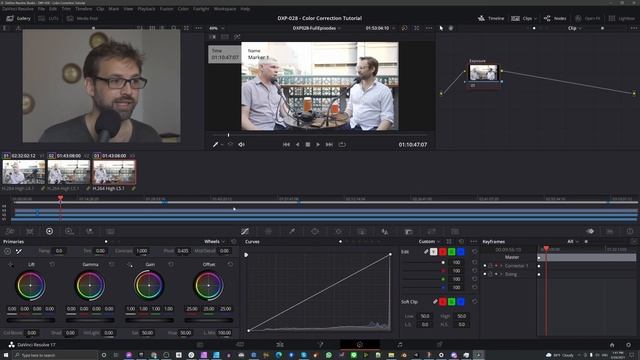Open the Primaries color wheels palette
640x360 pixels.
tap(49, 231)
